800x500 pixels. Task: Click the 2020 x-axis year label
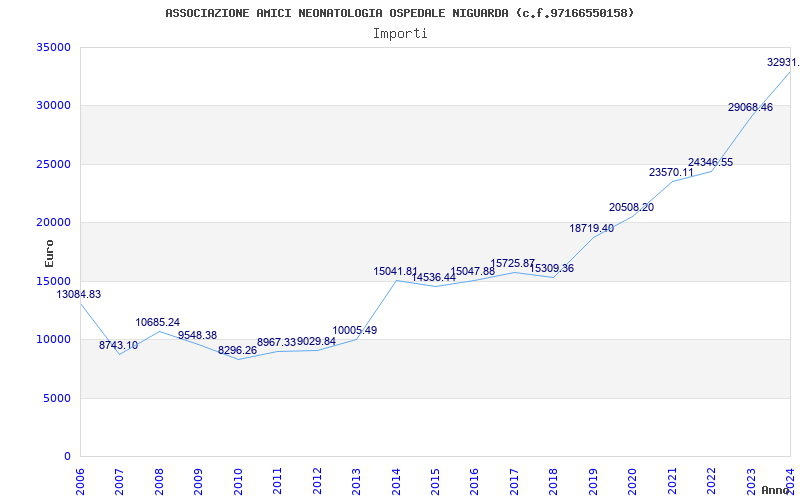point(633,480)
